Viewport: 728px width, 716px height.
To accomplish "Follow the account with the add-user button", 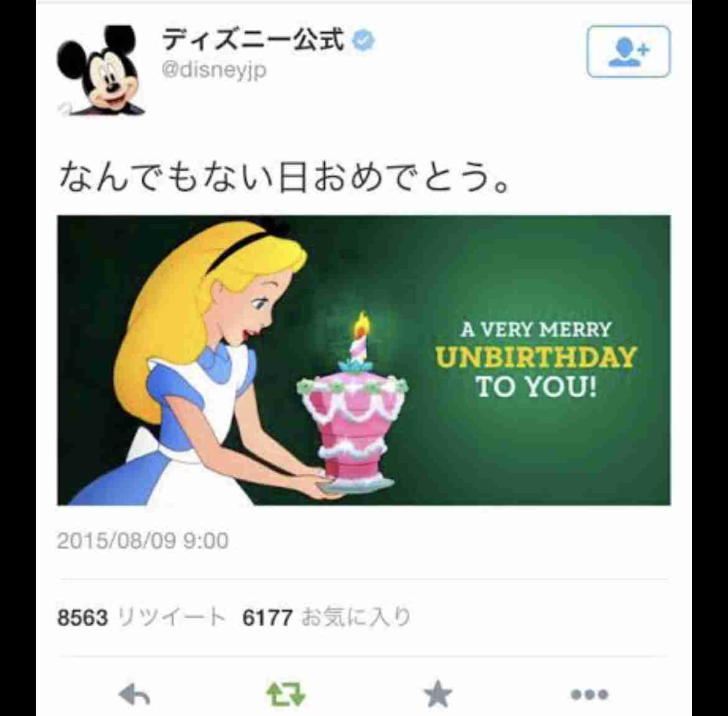I will [628, 52].
